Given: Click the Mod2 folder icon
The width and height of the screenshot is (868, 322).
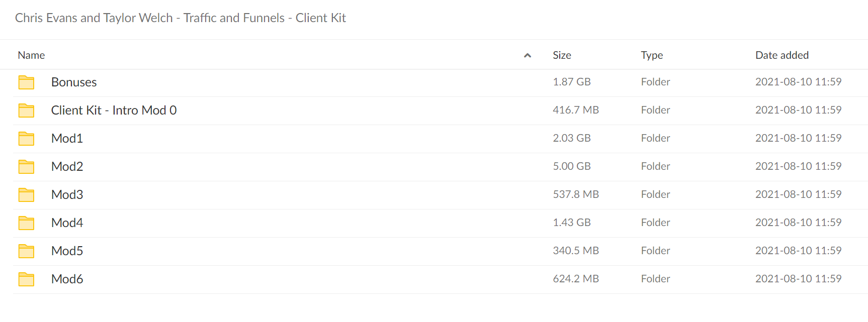Looking at the screenshot, I should pyautogui.click(x=26, y=167).
